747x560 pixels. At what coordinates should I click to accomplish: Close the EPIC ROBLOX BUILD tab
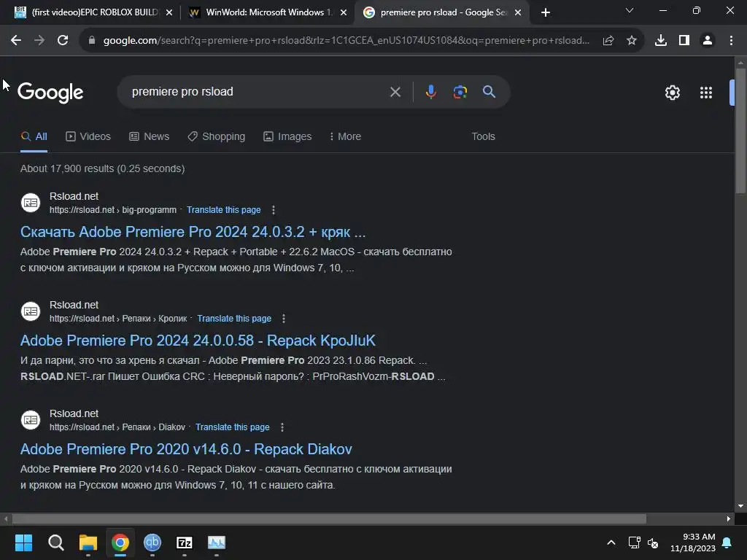click(x=169, y=12)
